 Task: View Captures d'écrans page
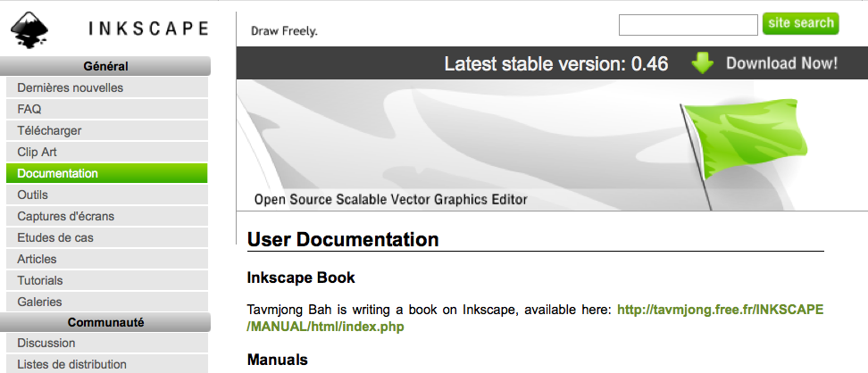tap(107, 216)
